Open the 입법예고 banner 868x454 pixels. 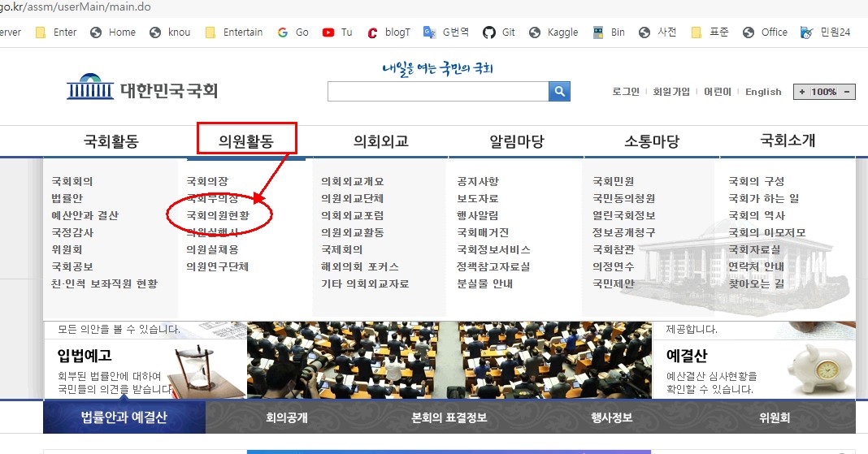145,370
